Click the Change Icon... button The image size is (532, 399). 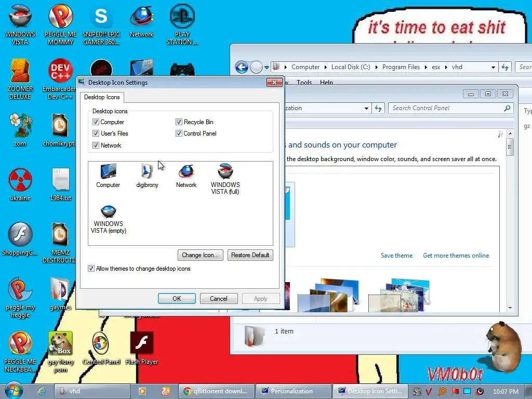[200, 255]
